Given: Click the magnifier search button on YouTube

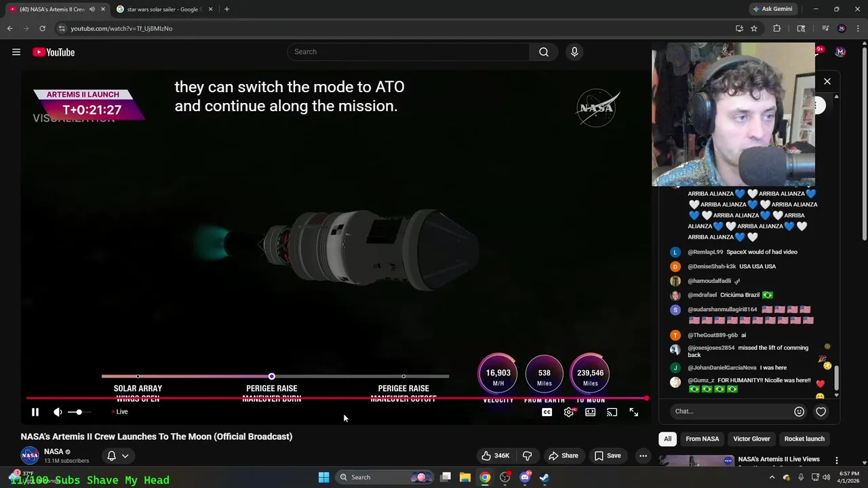Looking at the screenshot, I should pyautogui.click(x=544, y=52).
